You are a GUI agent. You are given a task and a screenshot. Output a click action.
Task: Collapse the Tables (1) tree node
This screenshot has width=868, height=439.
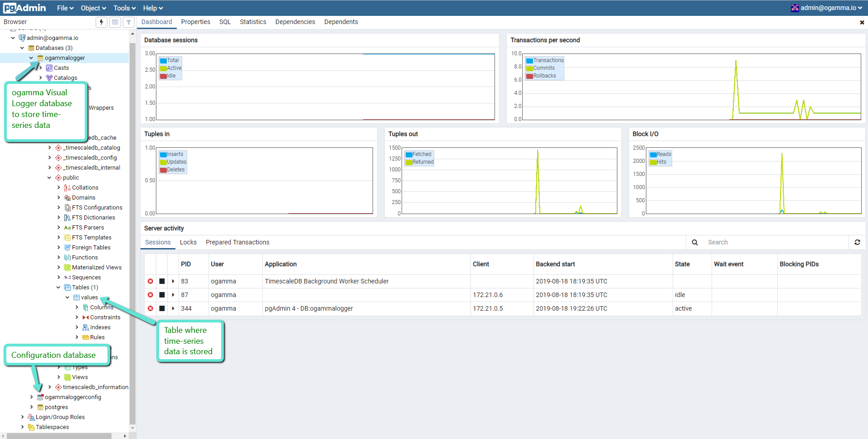coord(58,287)
